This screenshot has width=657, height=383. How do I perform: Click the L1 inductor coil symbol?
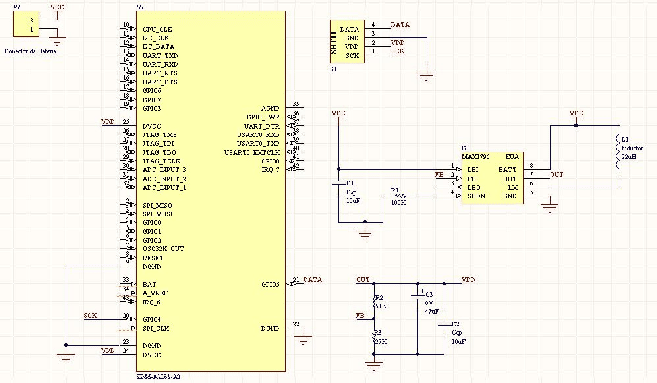[618, 151]
